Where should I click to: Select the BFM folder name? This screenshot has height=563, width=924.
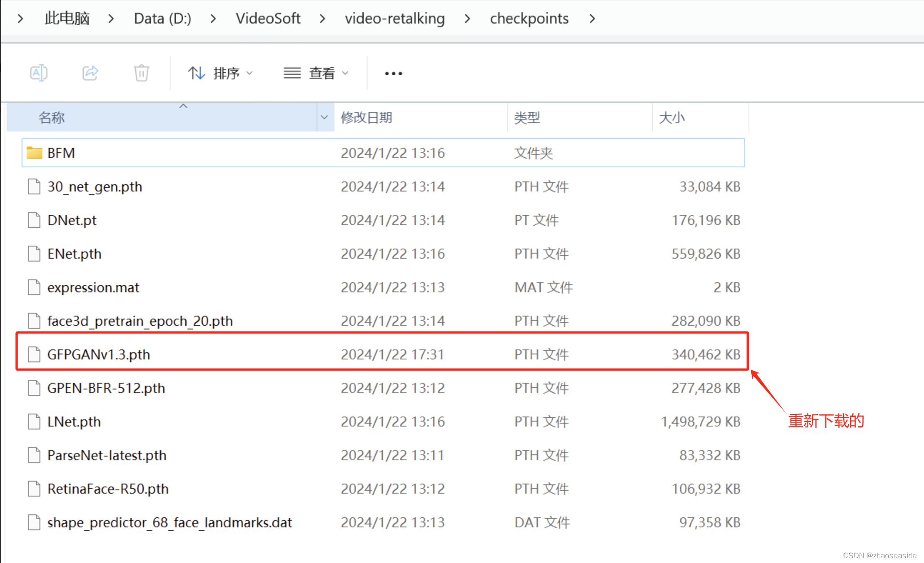coord(61,153)
